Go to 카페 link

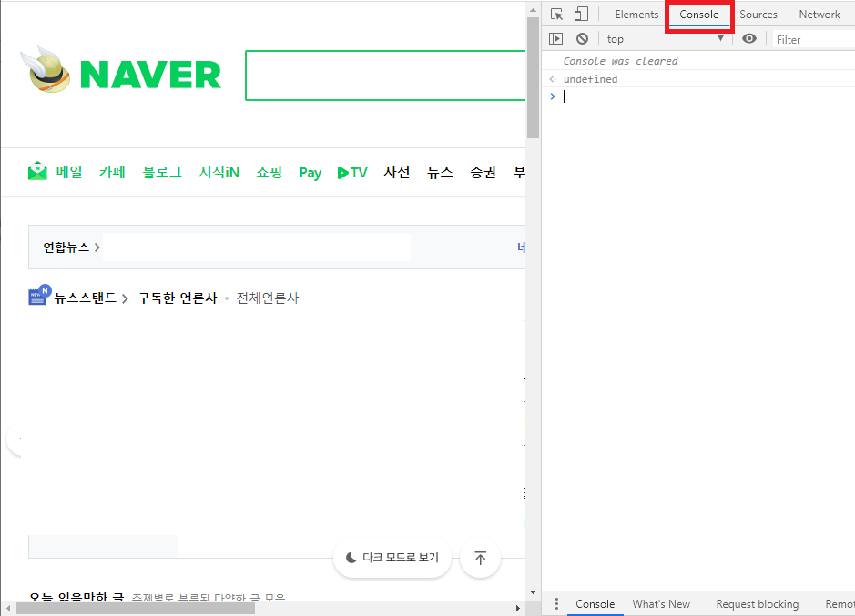[x=112, y=172]
